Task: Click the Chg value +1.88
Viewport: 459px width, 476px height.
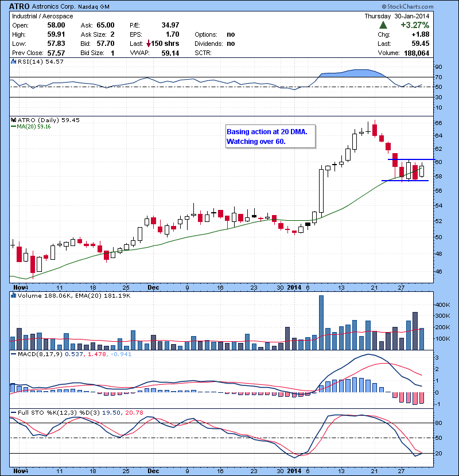Action: click(x=421, y=34)
